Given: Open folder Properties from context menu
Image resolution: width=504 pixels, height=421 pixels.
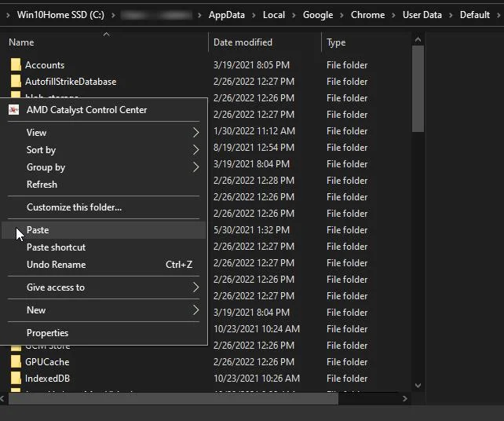Looking at the screenshot, I should click(x=104, y=333).
